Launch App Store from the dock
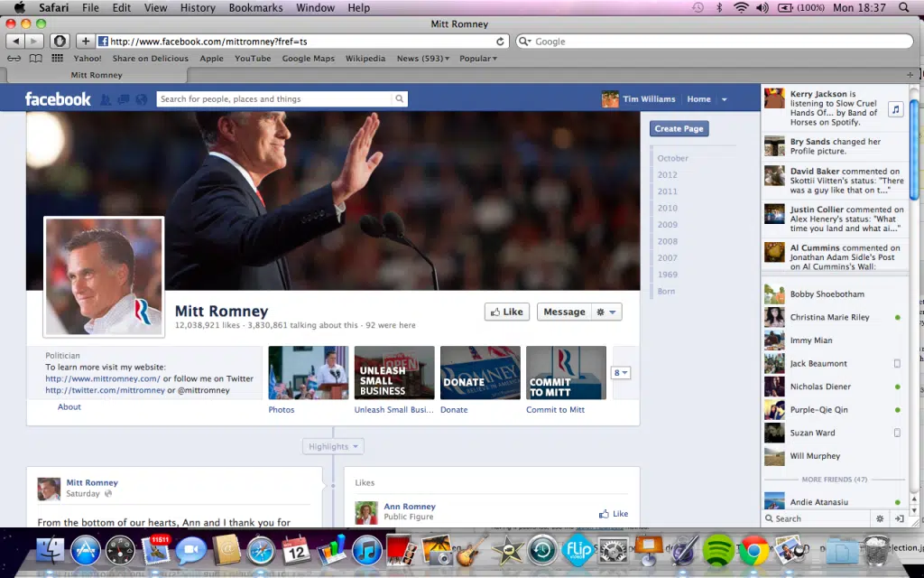 coord(86,551)
